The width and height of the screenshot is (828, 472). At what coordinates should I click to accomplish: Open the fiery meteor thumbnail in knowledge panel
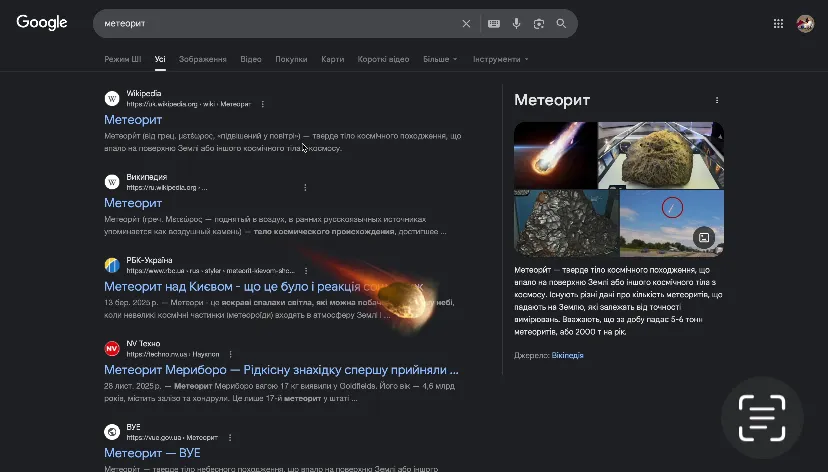click(556, 155)
